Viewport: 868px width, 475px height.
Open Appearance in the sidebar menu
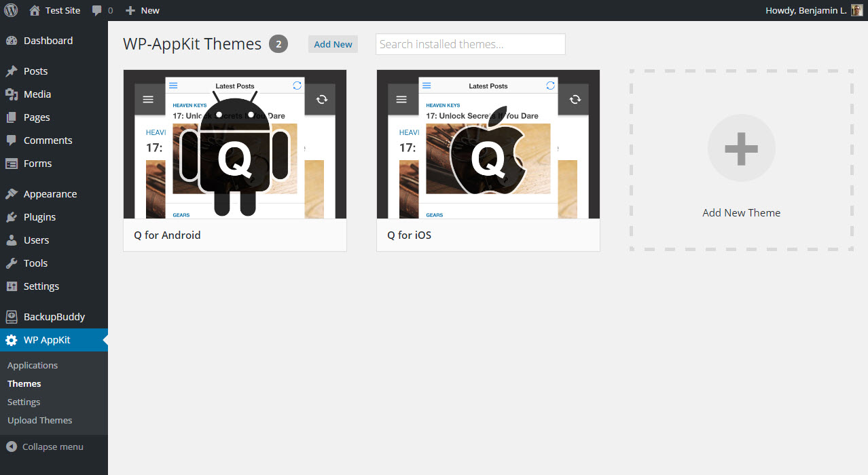(x=50, y=194)
